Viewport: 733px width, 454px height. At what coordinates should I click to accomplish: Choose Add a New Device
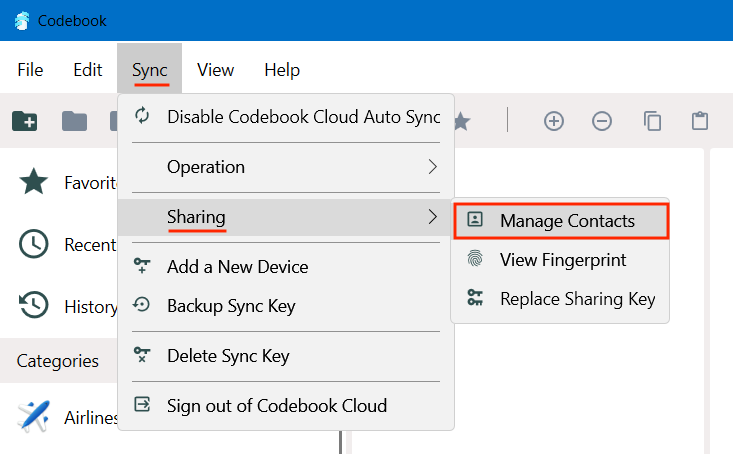point(286,267)
